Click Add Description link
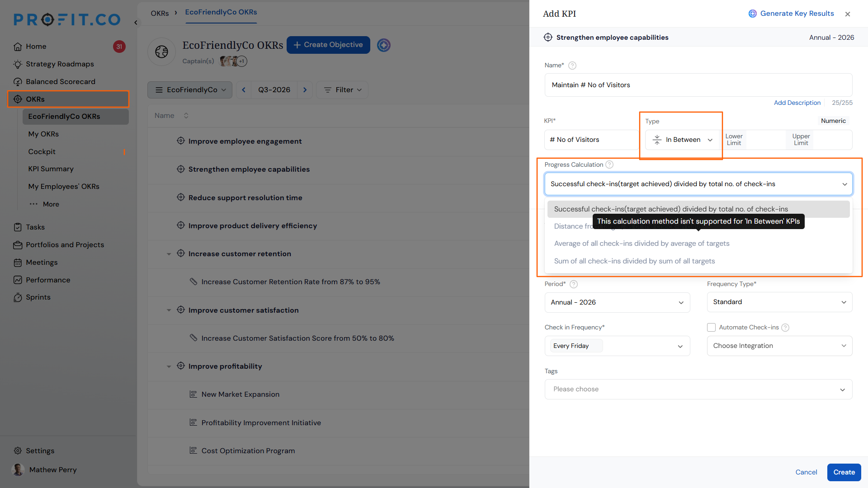Image resolution: width=868 pixels, height=488 pixels. pyautogui.click(x=797, y=103)
